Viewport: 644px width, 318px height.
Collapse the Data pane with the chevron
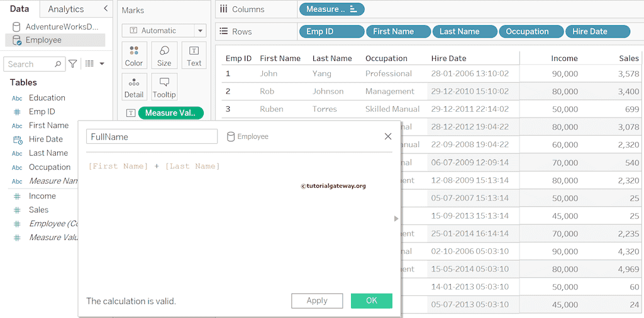pos(106,9)
